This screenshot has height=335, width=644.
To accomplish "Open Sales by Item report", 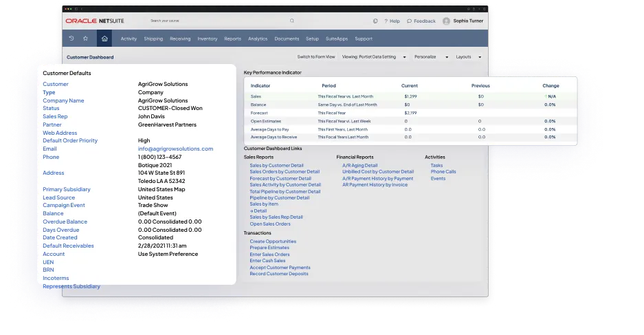I will coord(264,204).
